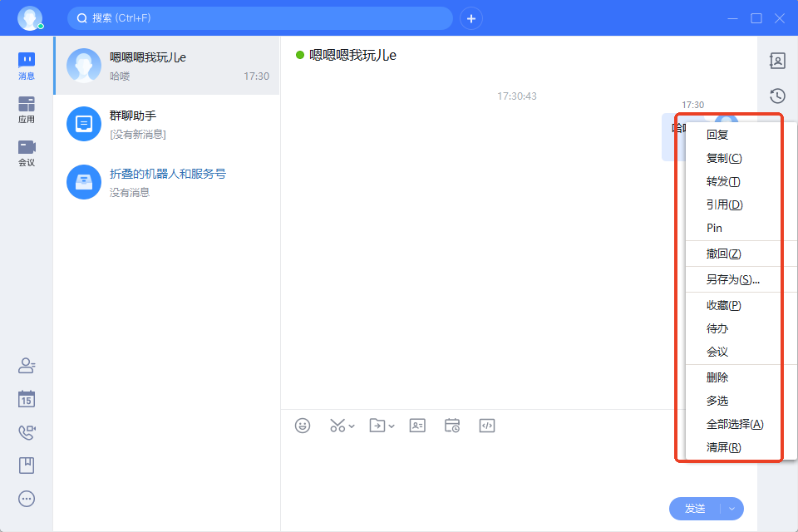Click the send file folder icon

pos(377,426)
